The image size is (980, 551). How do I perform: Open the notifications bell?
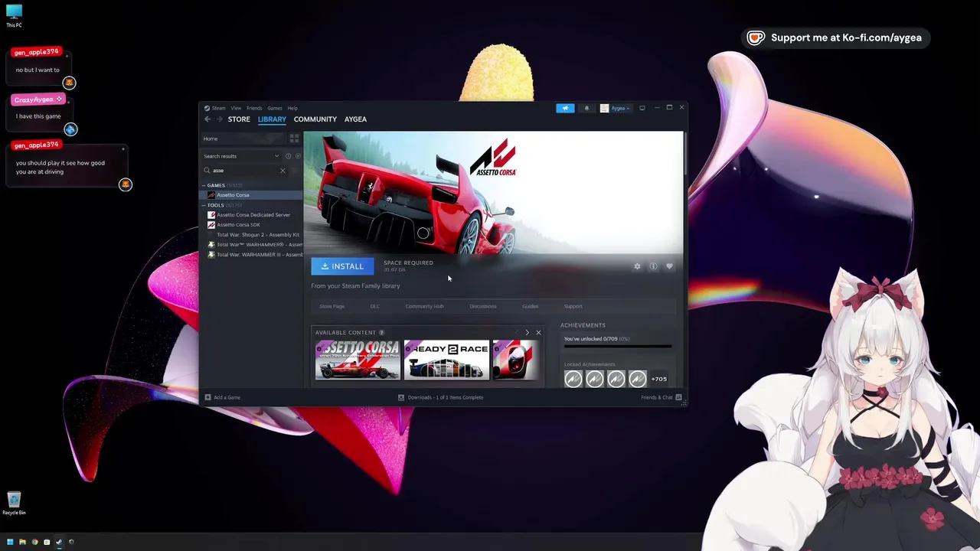point(586,108)
